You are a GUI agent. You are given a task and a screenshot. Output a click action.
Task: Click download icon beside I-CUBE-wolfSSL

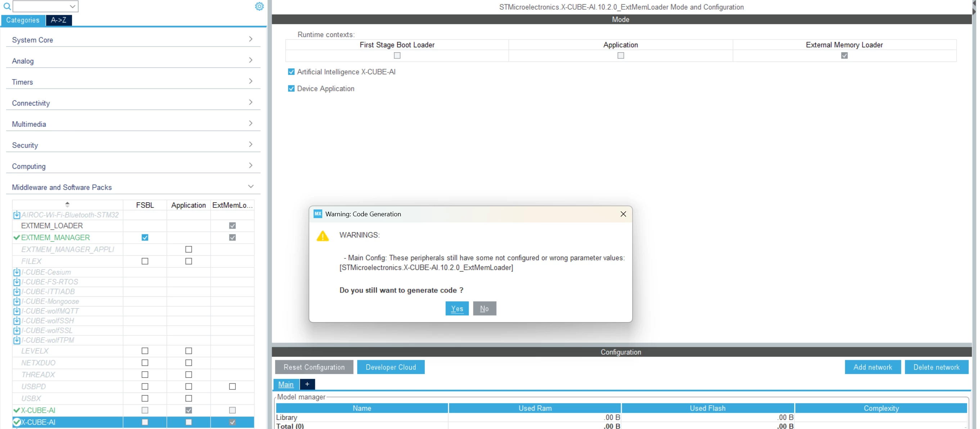[17, 330]
